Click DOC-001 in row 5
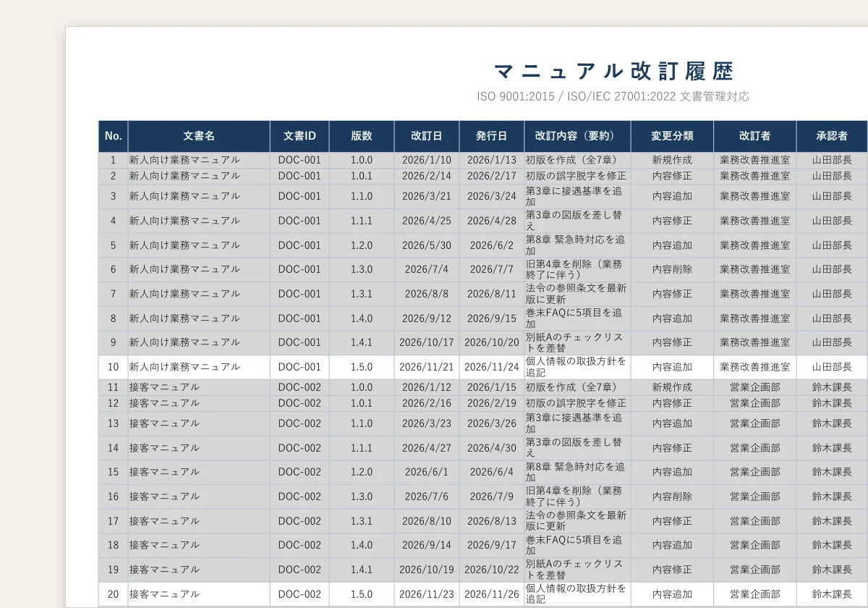The height and width of the screenshot is (608, 868). (299, 245)
